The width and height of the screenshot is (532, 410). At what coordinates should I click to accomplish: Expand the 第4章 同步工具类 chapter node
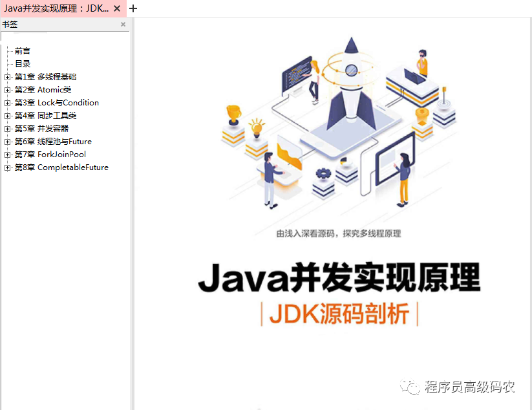coord(7,116)
